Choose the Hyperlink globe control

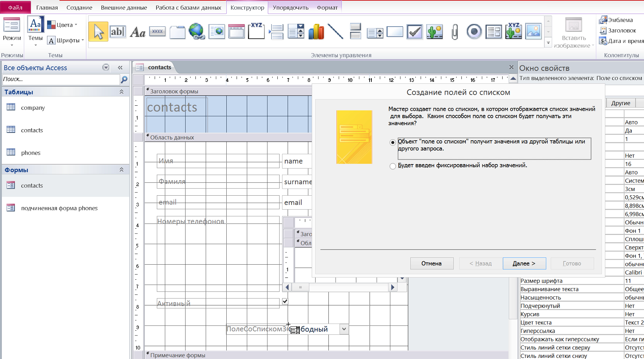click(197, 32)
